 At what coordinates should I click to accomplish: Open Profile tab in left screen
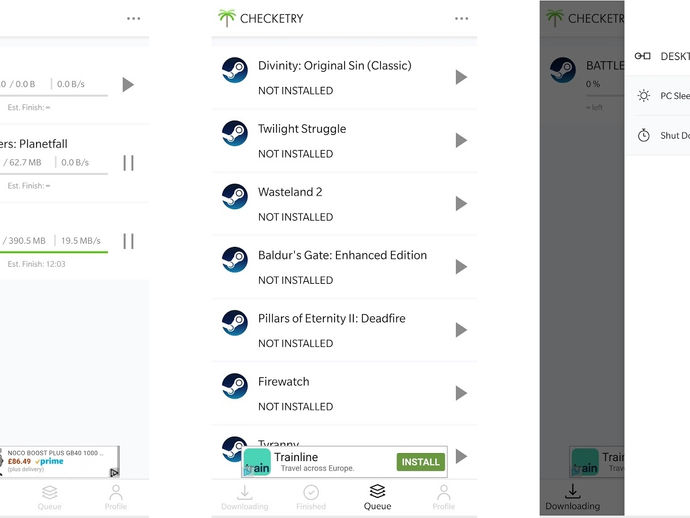pyautogui.click(x=116, y=498)
